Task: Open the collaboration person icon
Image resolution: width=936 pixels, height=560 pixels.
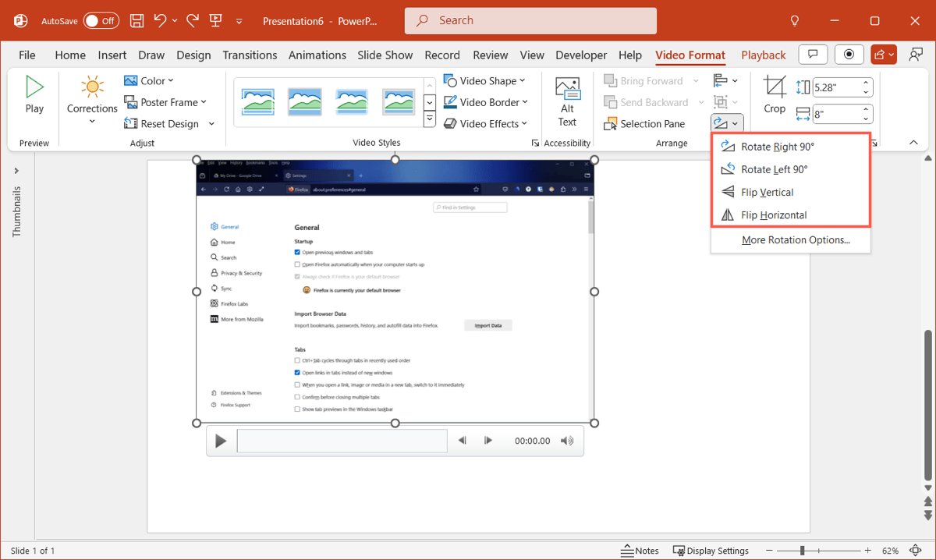Action: 916,55
